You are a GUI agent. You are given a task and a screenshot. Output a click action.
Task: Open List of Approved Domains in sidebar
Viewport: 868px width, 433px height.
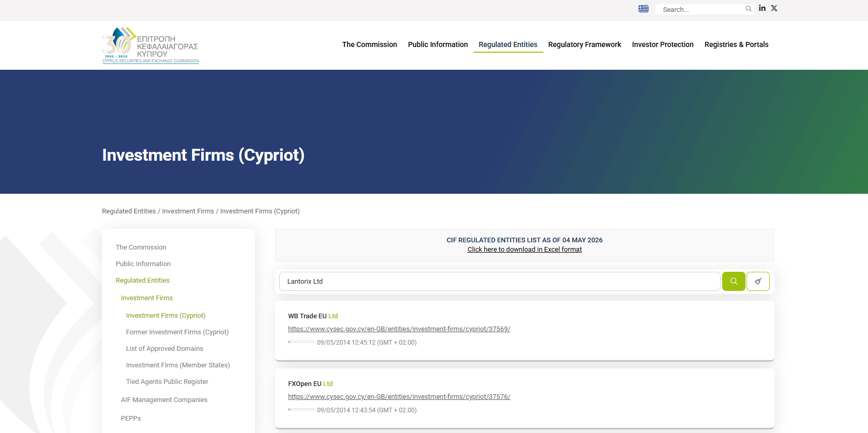pos(164,349)
